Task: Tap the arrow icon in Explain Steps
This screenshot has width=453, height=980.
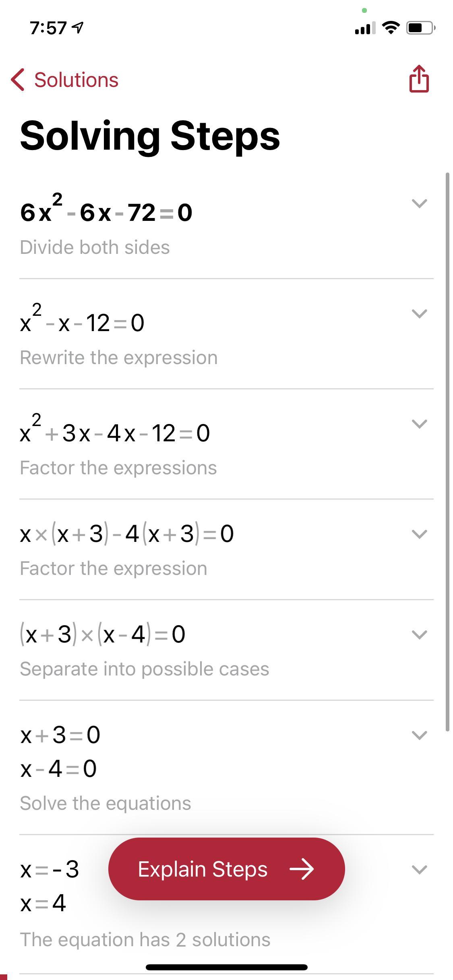Action: [302, 869]
